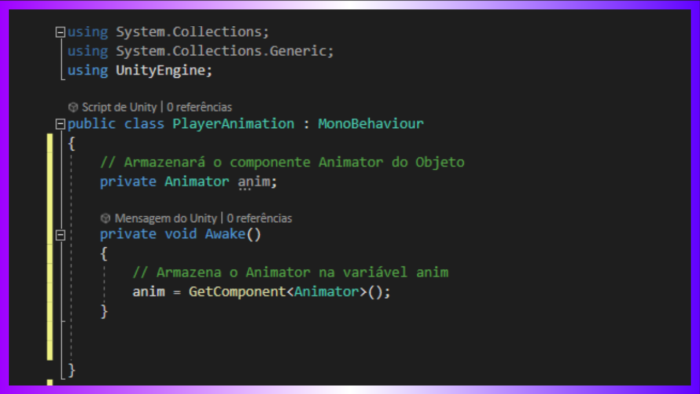Click the Animator type in private field

tap(196, 182)
